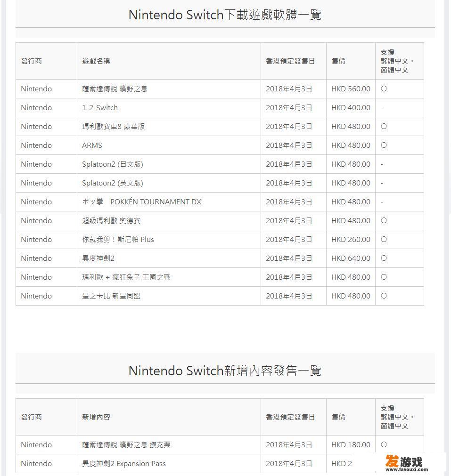
Task: Select the 異度神劍2 Expansion Pass entry
Action: 124,463
